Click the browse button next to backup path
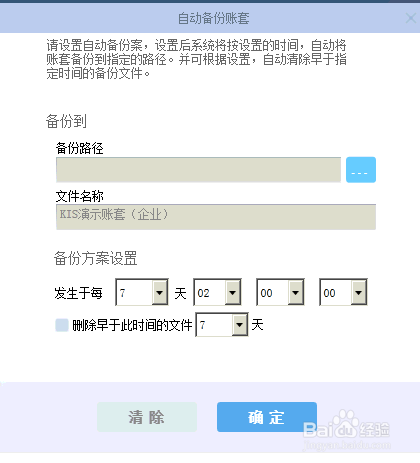The image size is (420, 463). (361, 170)
